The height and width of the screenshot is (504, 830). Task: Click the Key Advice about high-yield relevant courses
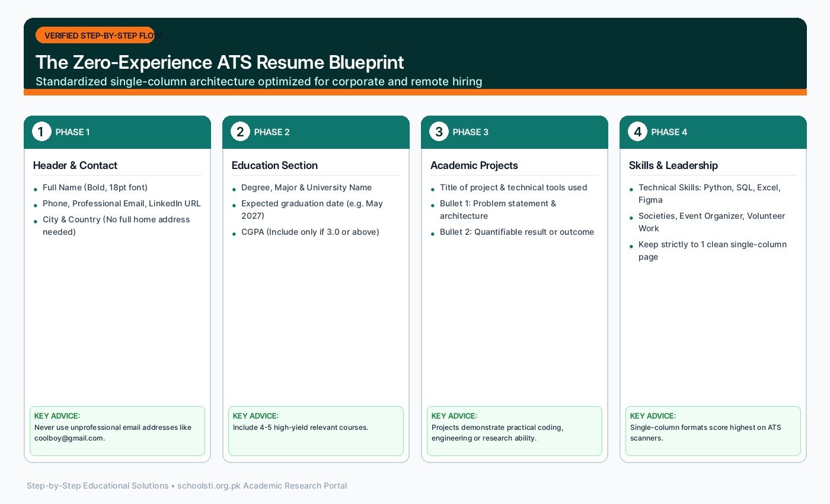click(316, 431)
